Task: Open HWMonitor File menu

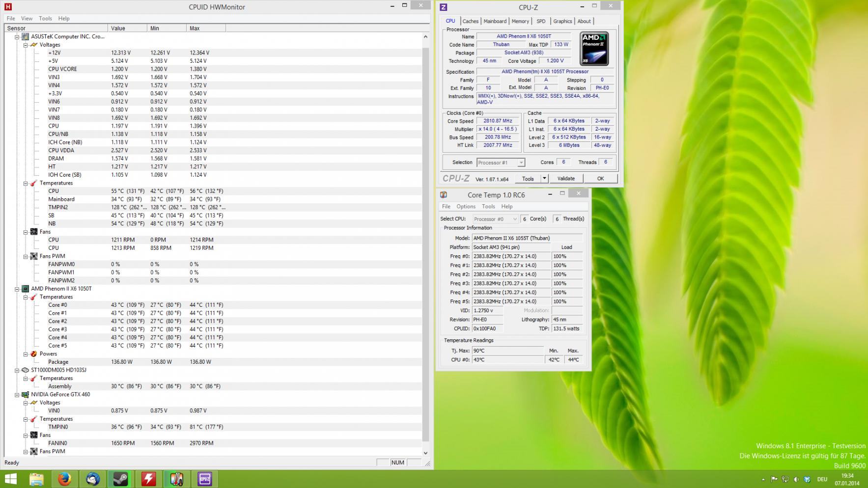Action: click(x=11, y=18)
